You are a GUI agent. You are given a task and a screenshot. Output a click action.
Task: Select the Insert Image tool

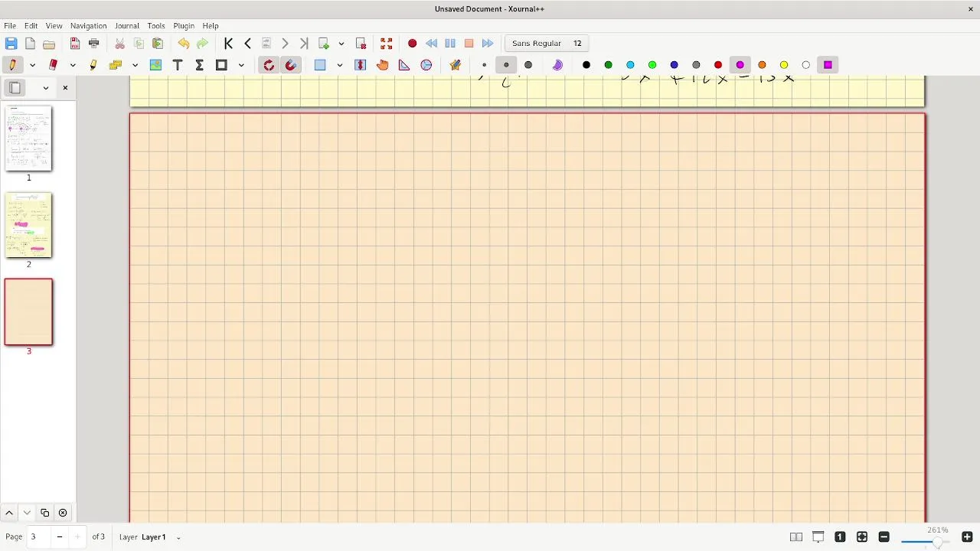(155, 65)
